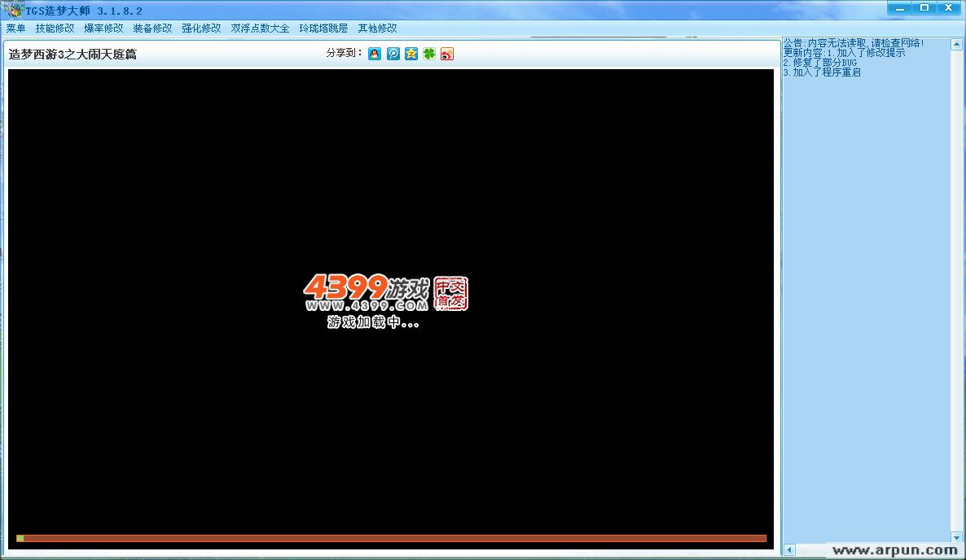Viewport: 966px width, 560px height.
Task: Click announcement panel scroll-up arrow
Action: [956, 44]
